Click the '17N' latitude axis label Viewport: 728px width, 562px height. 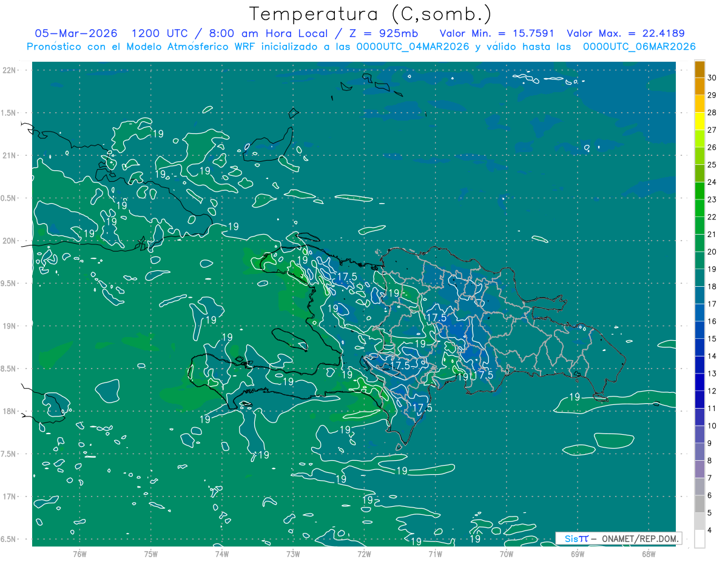[x=10, y=497]
